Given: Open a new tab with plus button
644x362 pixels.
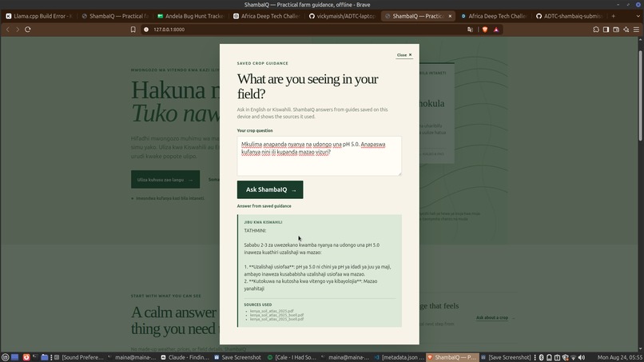Looking at the screenshot, I should point(613,16).
